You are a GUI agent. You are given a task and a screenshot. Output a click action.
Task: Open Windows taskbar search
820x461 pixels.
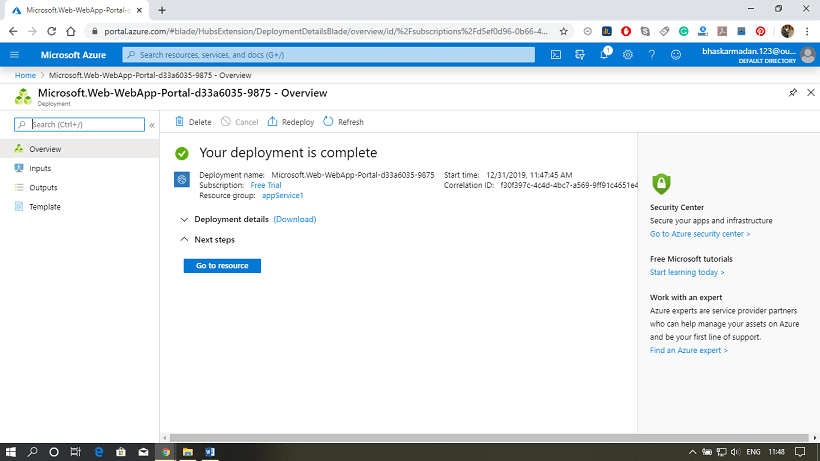click(32, 452)
